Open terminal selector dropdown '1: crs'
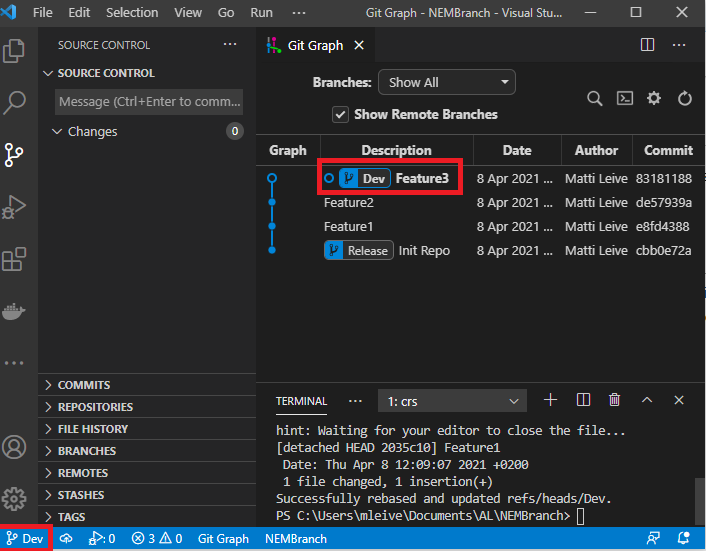 [452, 401]
